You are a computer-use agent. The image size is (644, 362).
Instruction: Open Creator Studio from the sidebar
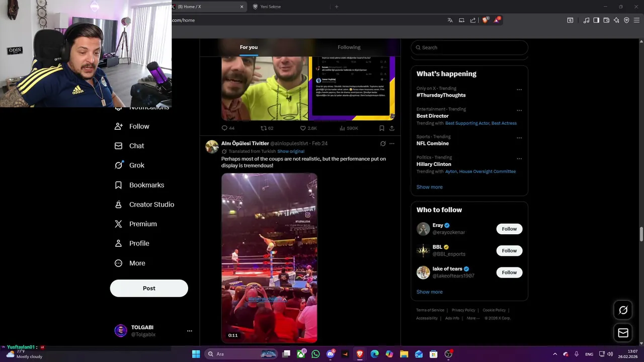pos(144,205)
